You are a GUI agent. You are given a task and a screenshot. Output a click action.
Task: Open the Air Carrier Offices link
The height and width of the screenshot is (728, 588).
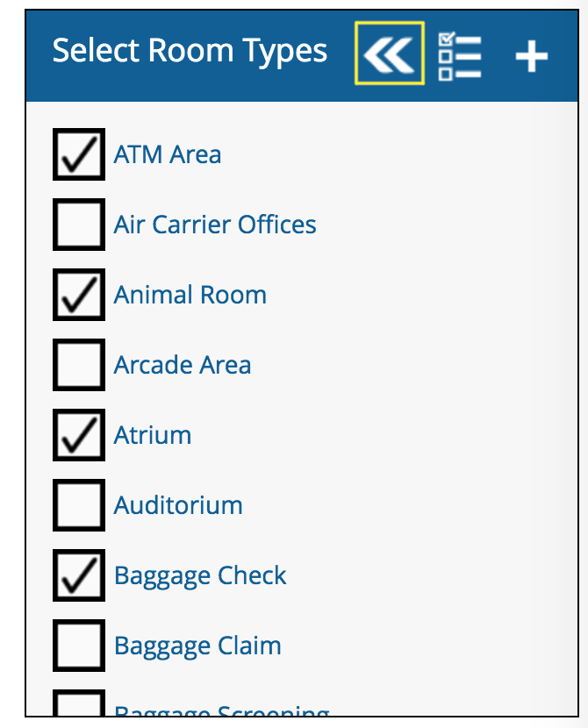click(215, 225)
